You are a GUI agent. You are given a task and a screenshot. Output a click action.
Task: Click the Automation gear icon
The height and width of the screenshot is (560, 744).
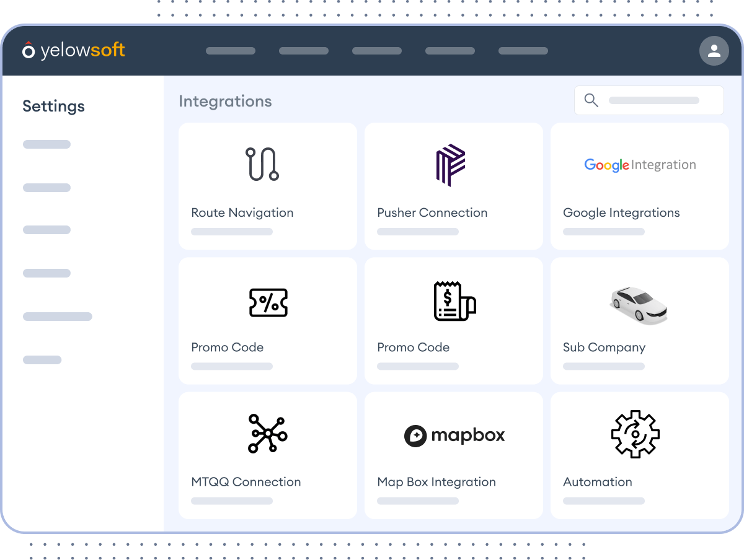[x=635, y=434]
